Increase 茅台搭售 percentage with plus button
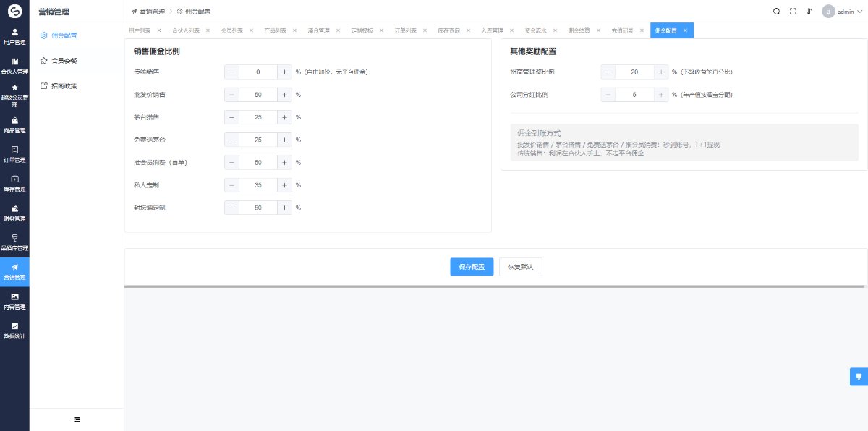Image resolution: width=868 pixels, height=431 pixels. [284, 117]
